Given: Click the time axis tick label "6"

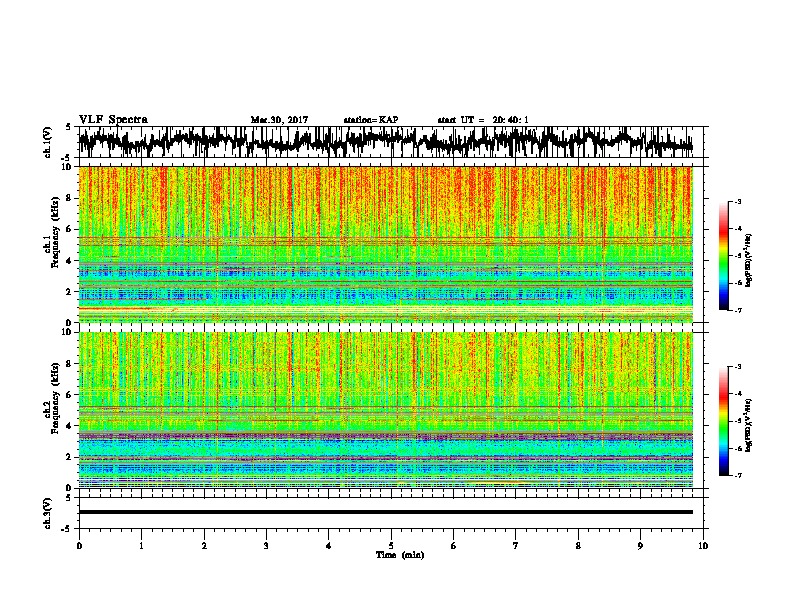Looking at the screenshot, I should click(x=454, y=546).
